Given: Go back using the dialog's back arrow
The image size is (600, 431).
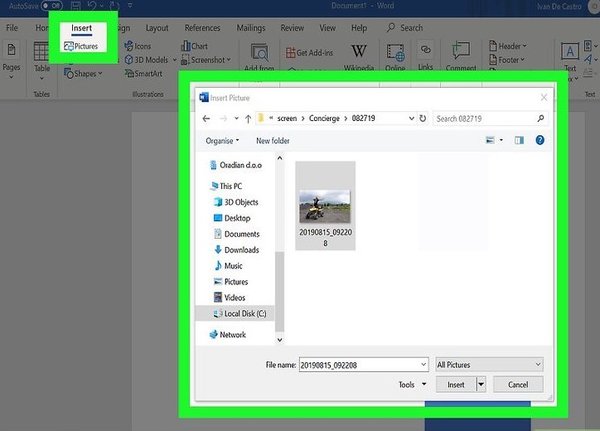Looking at the screenshot, I should pyautogui.click(x=206, y=119).
